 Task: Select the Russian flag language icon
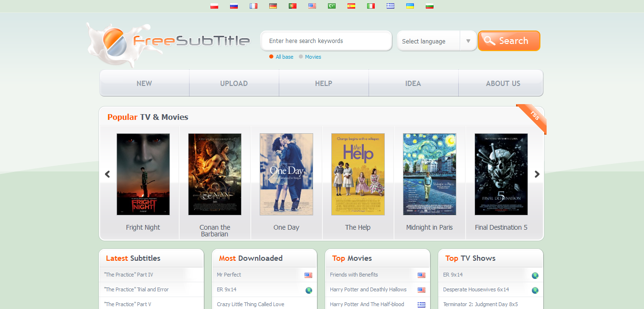tap(234, 6)
